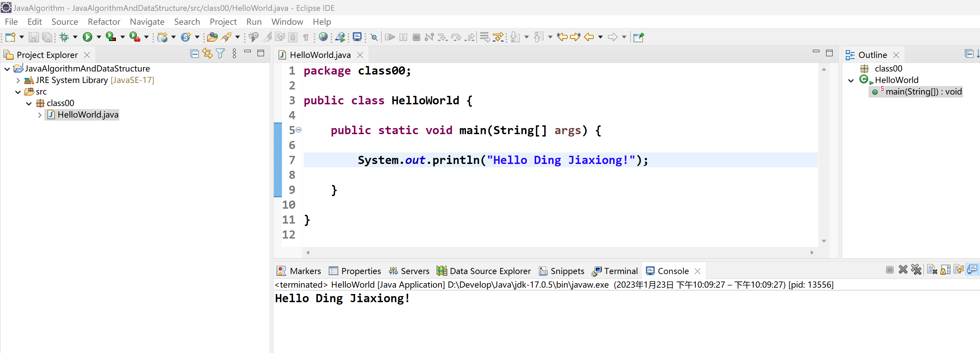980x353 pixels.
Task: Click the Pin Editor icon
Action: [638, 37]
